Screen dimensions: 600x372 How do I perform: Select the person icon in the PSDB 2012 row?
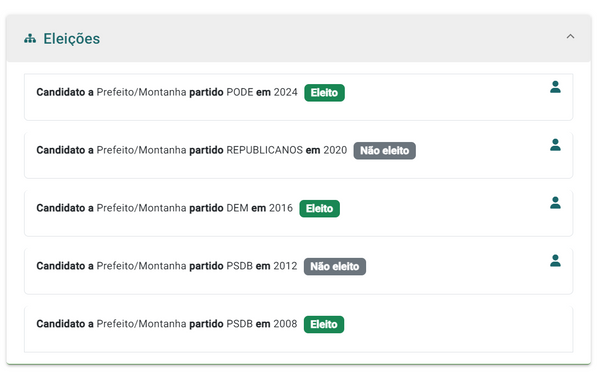point(555,261)
